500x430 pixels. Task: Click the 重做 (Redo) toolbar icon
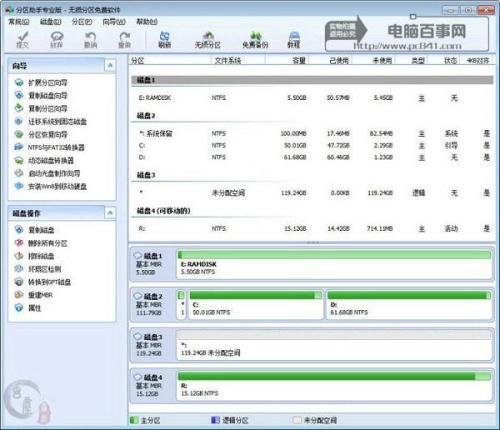(124, 39)
